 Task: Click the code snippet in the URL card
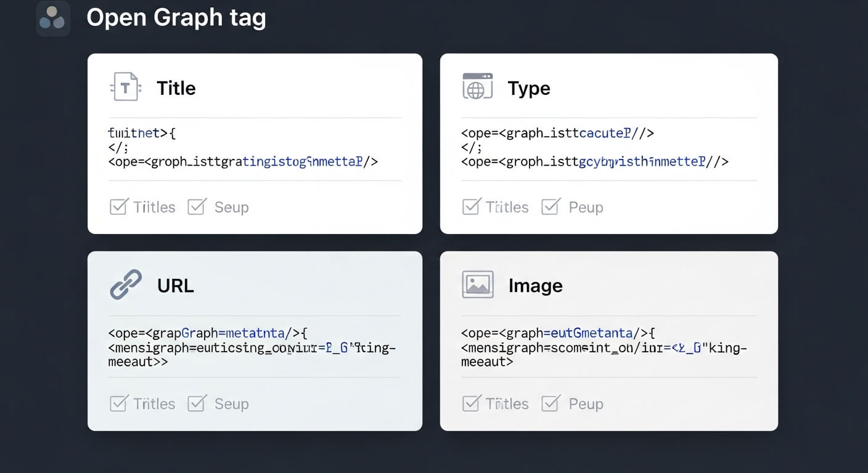click(252, 347)
